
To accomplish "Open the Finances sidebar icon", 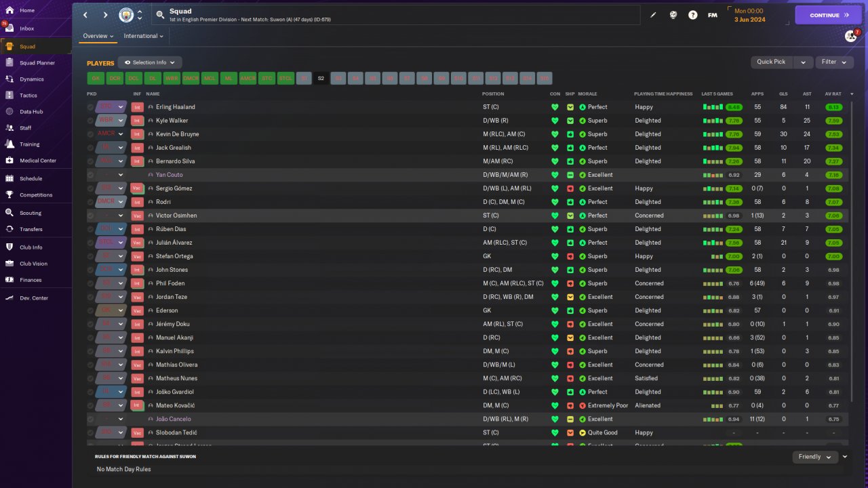I will click(x=9, y=280).
